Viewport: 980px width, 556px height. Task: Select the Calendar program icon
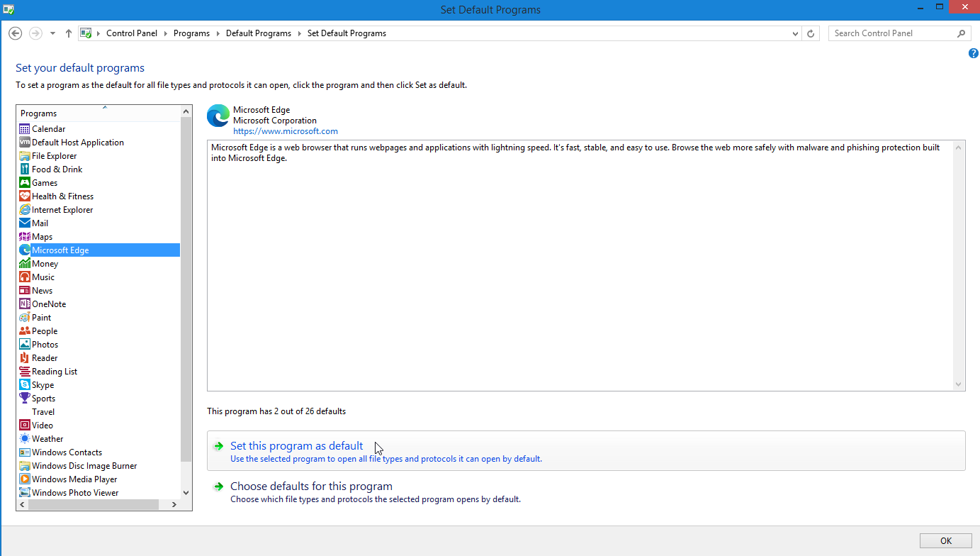coord(25,129)
